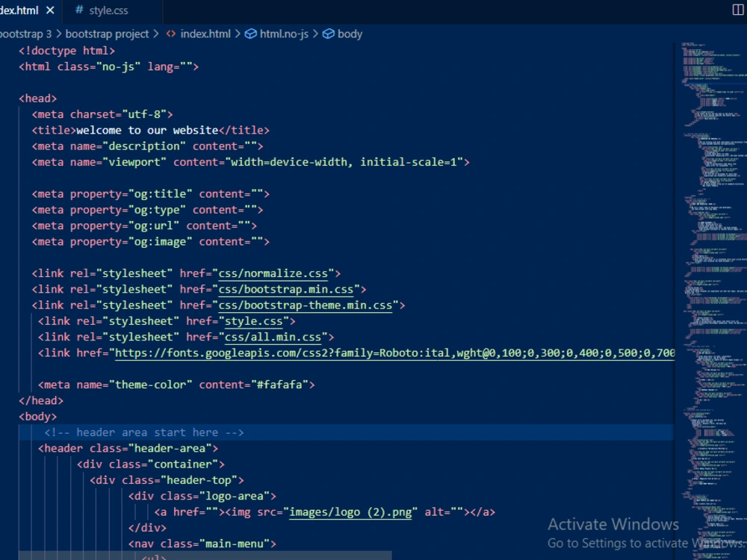Image resolution: width=747 pixels, height=560 pixels.
Task: Click the cube icon beside html.no-js
Action: (x=250, y=34)
